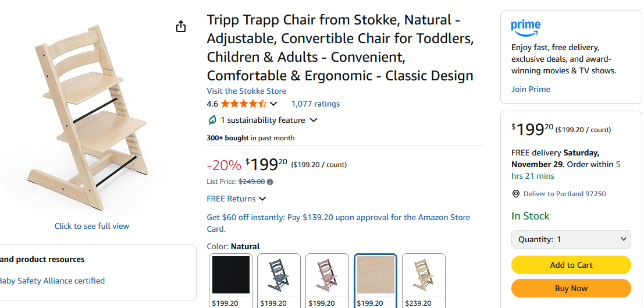
Task: Visit the Stokke Store link
Action: (x=247, y=91)
